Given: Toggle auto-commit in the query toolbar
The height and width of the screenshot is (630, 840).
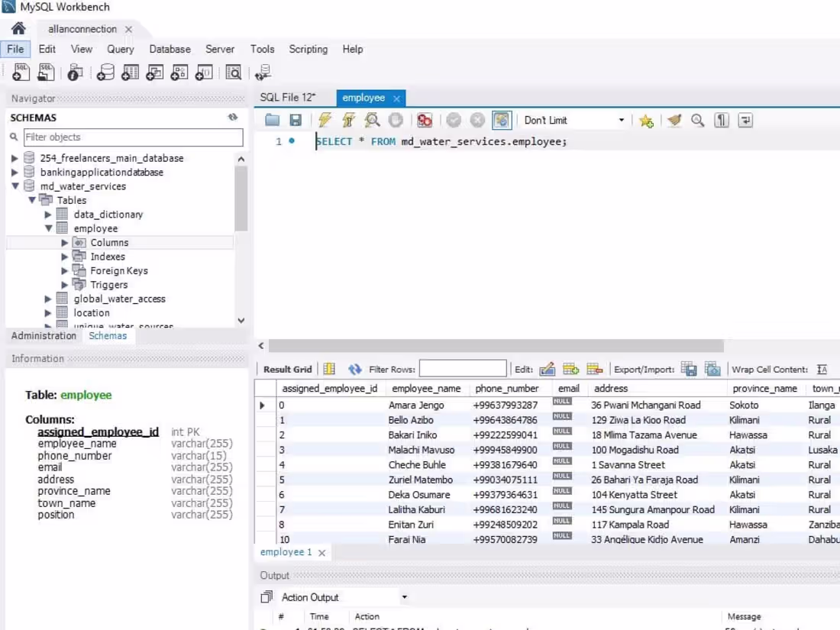Looking at the screenshot, I should click(x=502, y=120).
